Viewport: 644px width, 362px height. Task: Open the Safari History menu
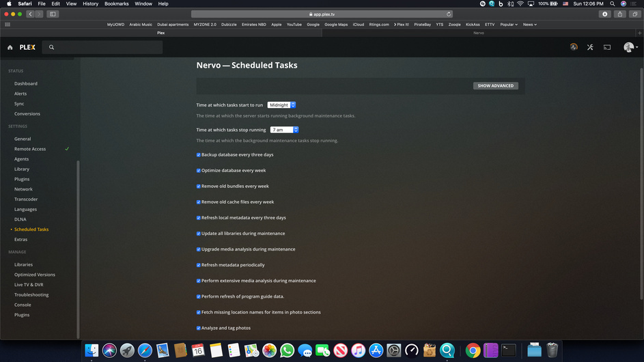pyautogui.click(x=90, y=3)
